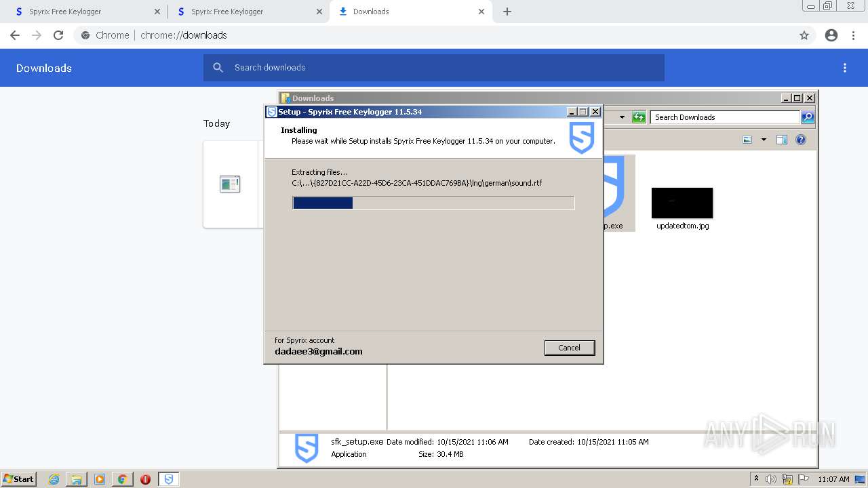Click the sfk_setup.exe name in details pane

[x=357, y=442]
